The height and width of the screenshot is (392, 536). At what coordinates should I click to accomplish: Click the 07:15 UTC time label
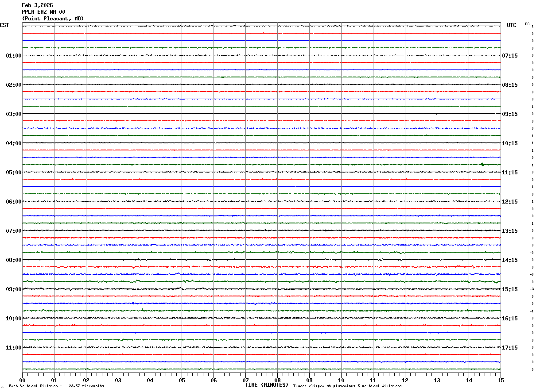510,56
